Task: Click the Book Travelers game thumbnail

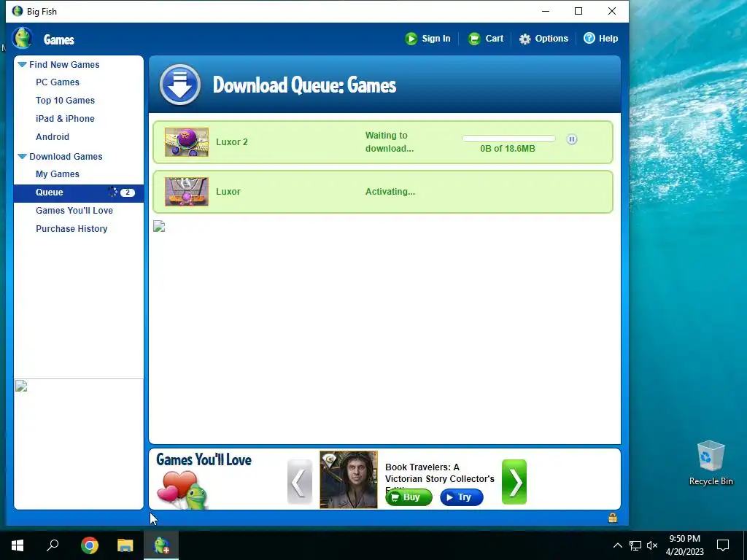Action: pos(349,480)
